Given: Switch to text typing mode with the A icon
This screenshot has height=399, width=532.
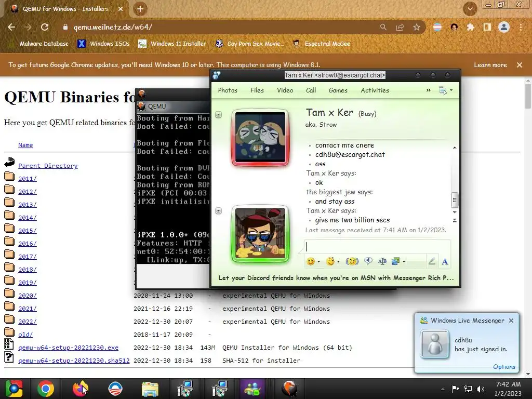Looking at the screenshot, I should [445, 262].
